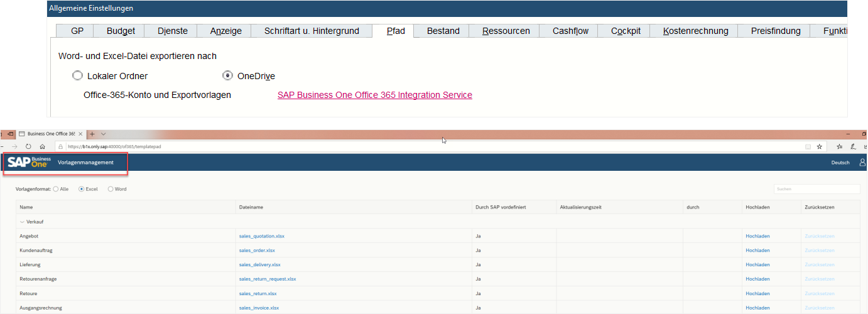The image size is (868, 314).
Task: Click Zurücksetzen for Retoure row
Action: tap(820, 293)
